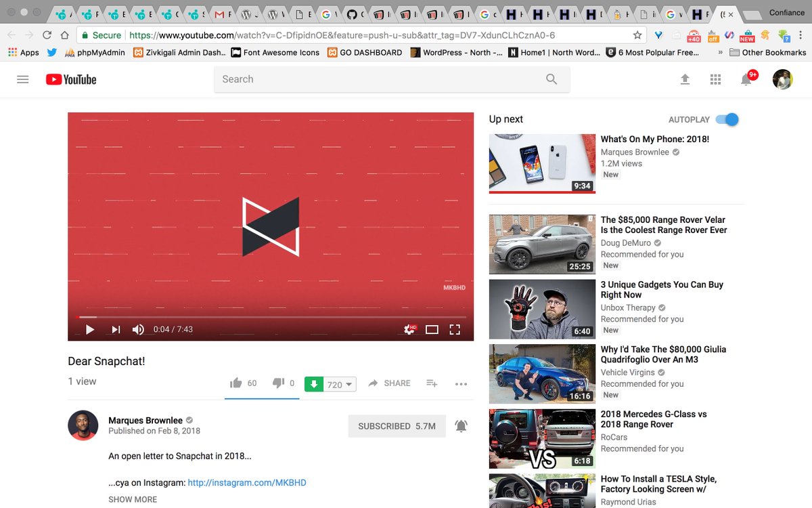Open the Vehicle Virgins channel name
The image size is (812, 508).
(x=628, y=373)
